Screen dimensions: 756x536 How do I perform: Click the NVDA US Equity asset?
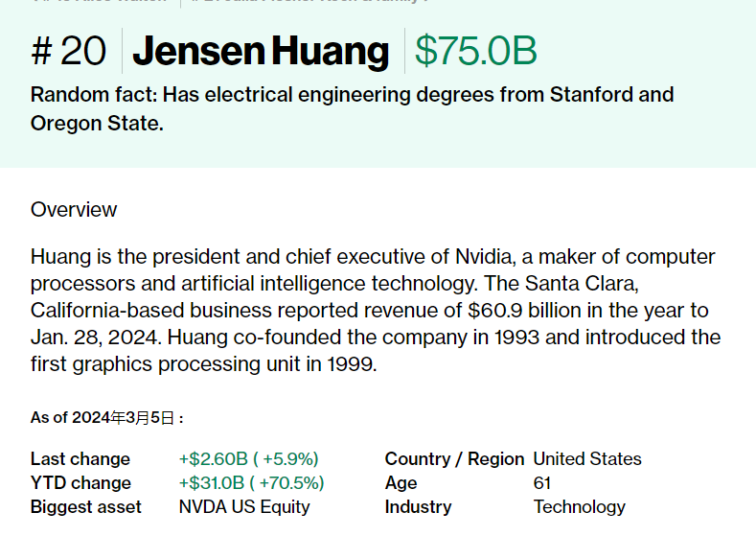244,507
